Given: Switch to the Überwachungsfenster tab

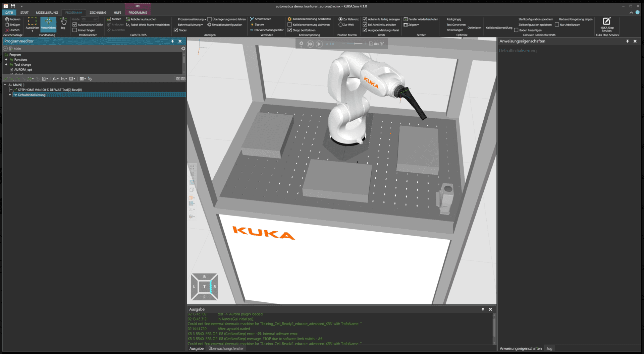Looking at the screenshot, I should pyautogui.click(x=226, y=348).
